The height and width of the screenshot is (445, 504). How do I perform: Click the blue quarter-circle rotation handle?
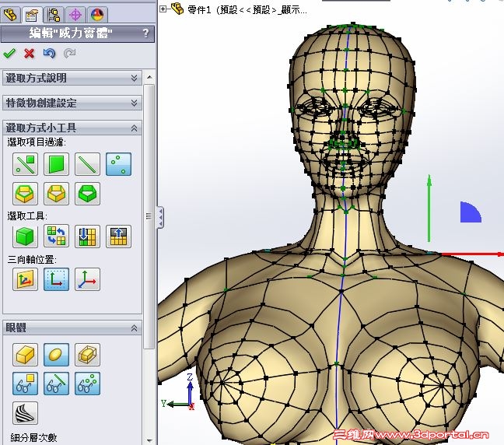click(471, 212)
